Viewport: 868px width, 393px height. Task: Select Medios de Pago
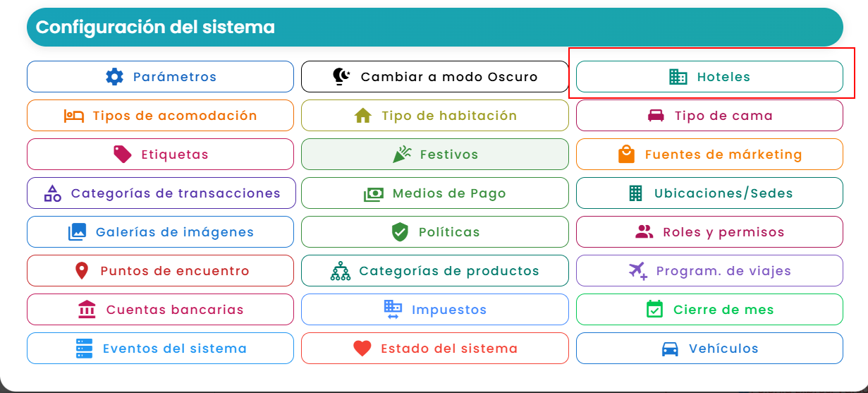tap(435, 193)
